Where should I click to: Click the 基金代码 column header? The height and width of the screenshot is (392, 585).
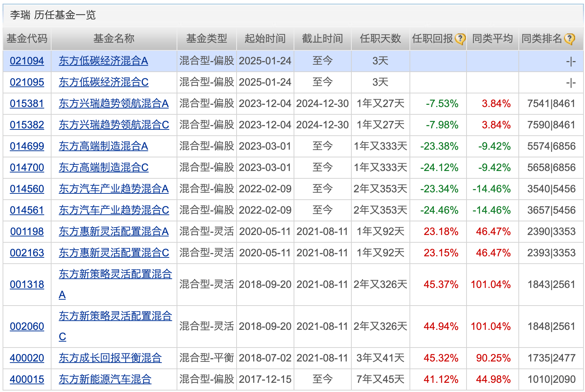point(27,39)
